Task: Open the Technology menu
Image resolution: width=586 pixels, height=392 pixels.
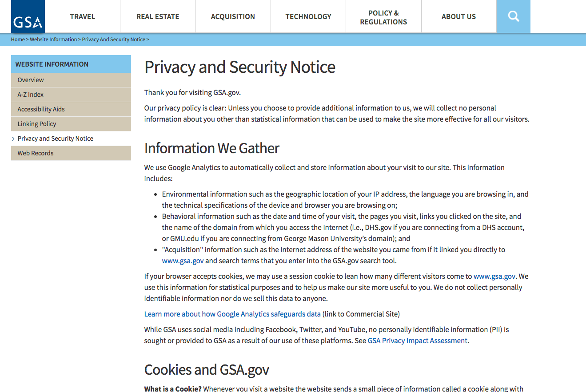Action: pyautogui.click(x=308, y=17)
